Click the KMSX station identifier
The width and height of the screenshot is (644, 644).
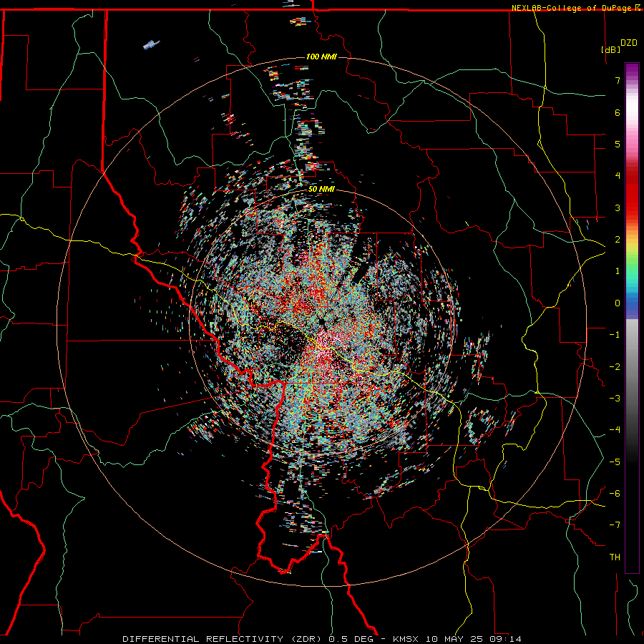click(x=406, y=639)
